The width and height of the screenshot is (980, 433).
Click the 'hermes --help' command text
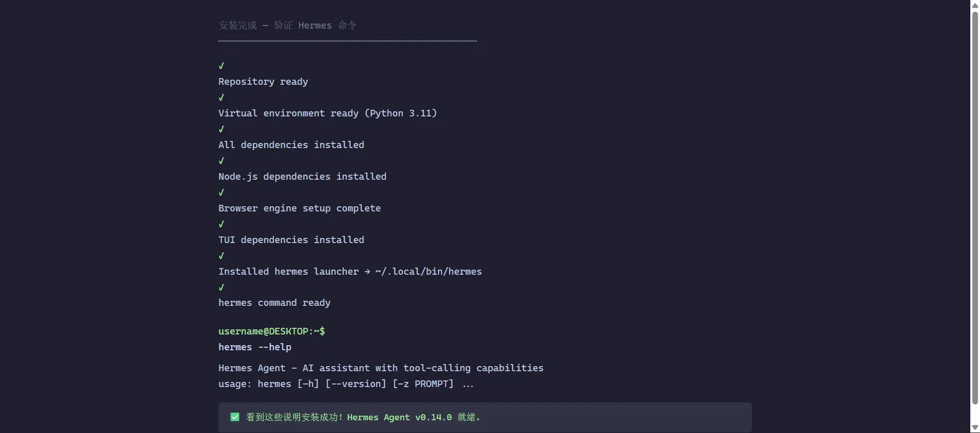tap(255, 347)
